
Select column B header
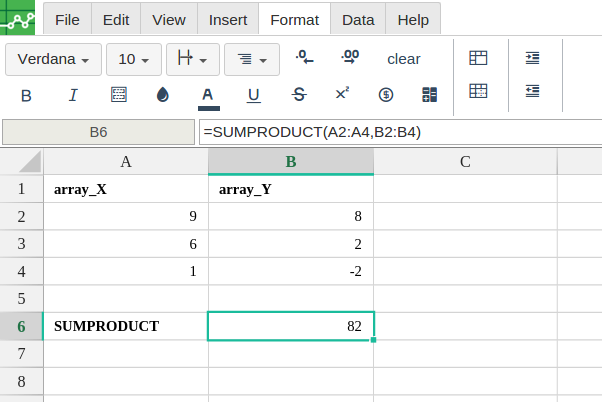291,162
